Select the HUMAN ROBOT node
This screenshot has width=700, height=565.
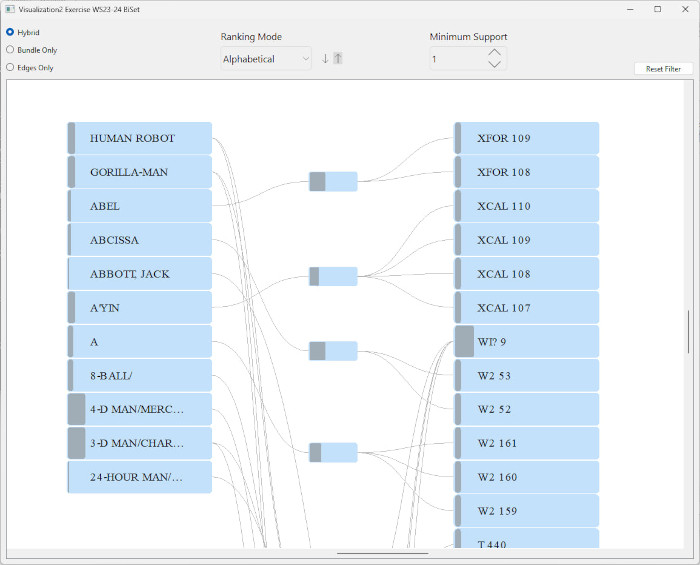[x=140, y=138]
